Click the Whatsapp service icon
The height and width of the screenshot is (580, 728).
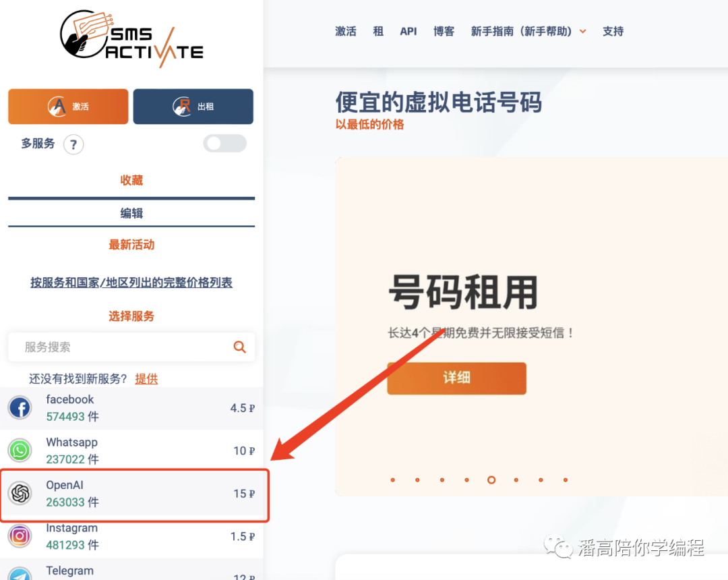20,451
